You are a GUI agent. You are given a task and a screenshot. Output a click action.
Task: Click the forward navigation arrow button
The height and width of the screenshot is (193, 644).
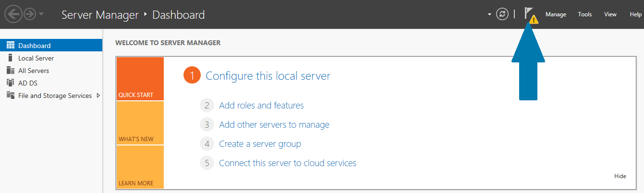pyautogui.click(x=30, y=14)
